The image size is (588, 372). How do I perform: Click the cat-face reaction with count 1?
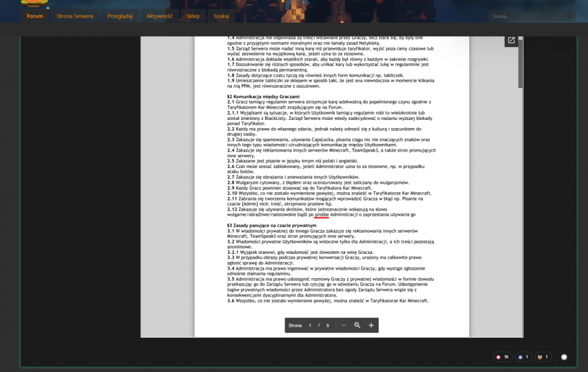coord(543,357)
